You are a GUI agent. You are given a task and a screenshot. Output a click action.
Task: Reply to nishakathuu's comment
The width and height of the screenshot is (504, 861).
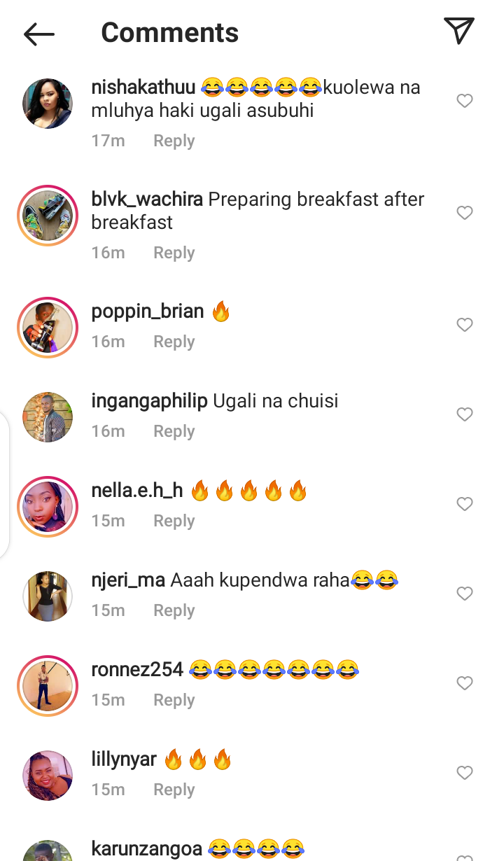[174, 141]
